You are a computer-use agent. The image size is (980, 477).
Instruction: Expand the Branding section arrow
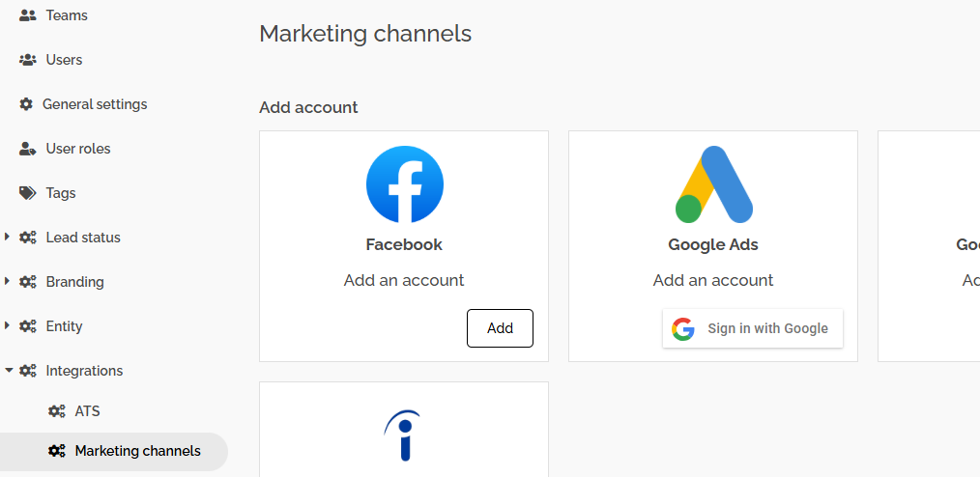point(8,282)
